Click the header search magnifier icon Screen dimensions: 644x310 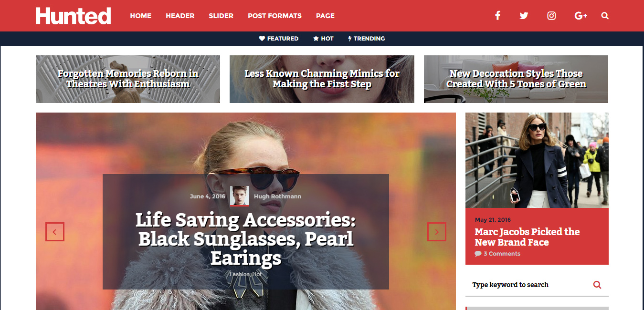pos(605,16)
